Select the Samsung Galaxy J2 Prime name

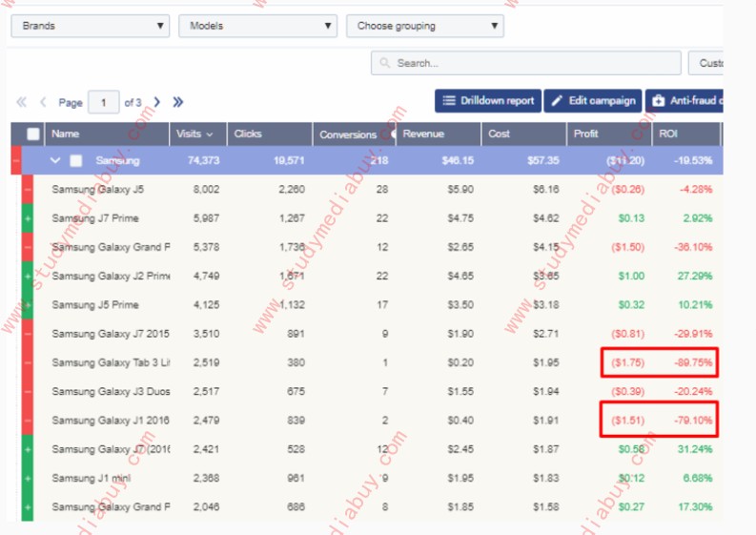[111, 277]
